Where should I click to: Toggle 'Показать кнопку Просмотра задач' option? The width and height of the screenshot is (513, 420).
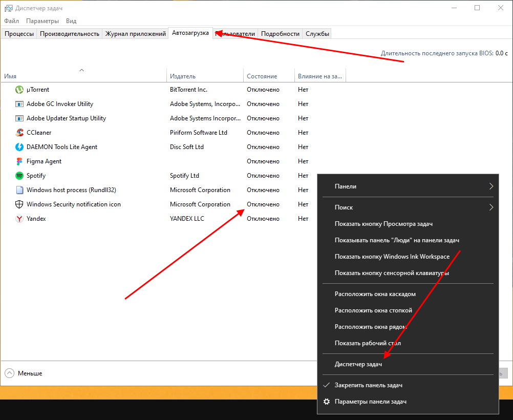383,224
